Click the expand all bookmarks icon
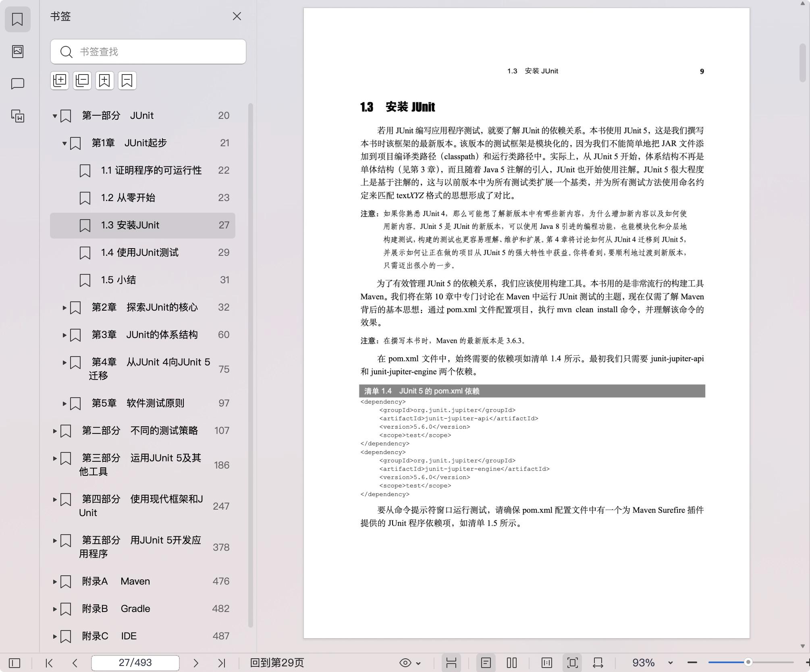 tap(60, 81)
